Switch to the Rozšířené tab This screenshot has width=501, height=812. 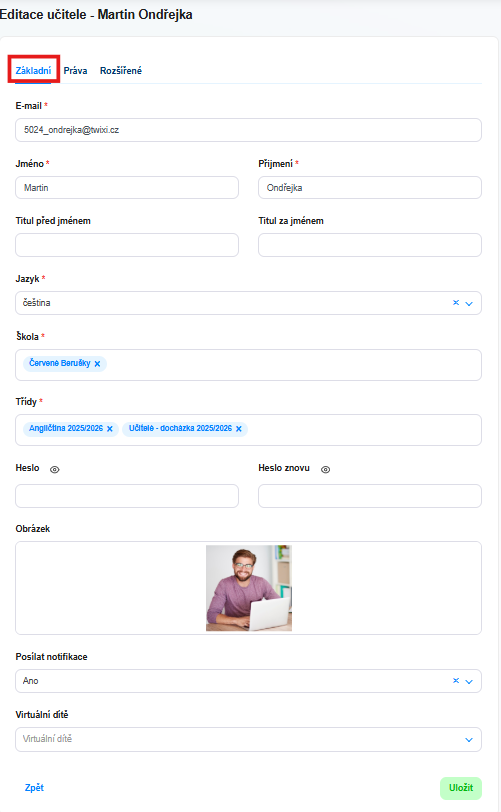pyautogui.click(x=121, y=70)
